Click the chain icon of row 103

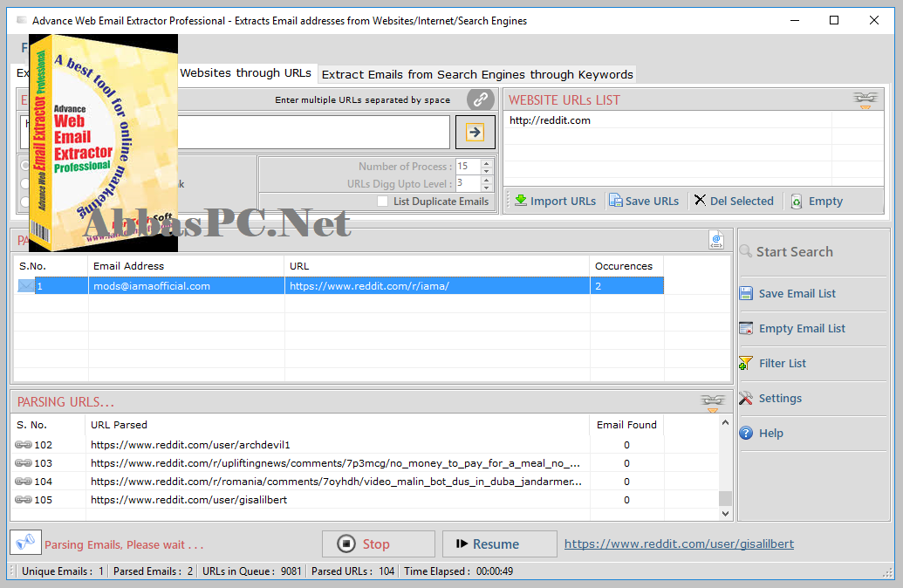[23, 463]
